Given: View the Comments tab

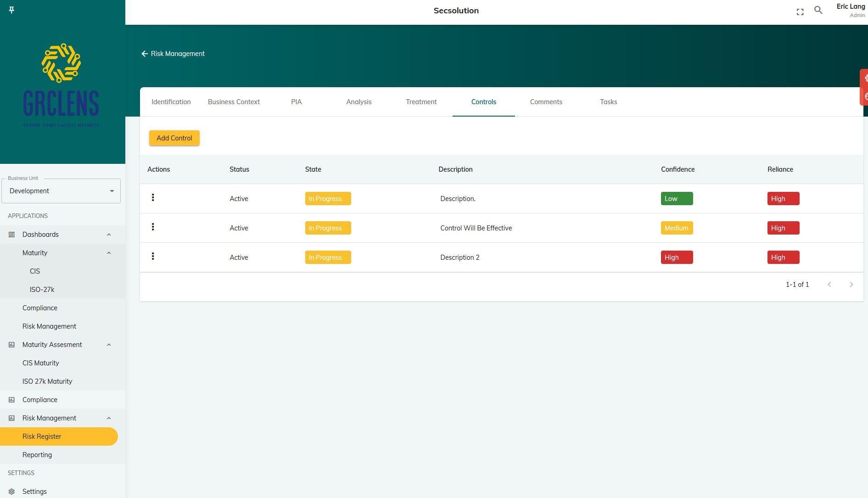Looking at the screenshot, I should (x=546, y=102).
